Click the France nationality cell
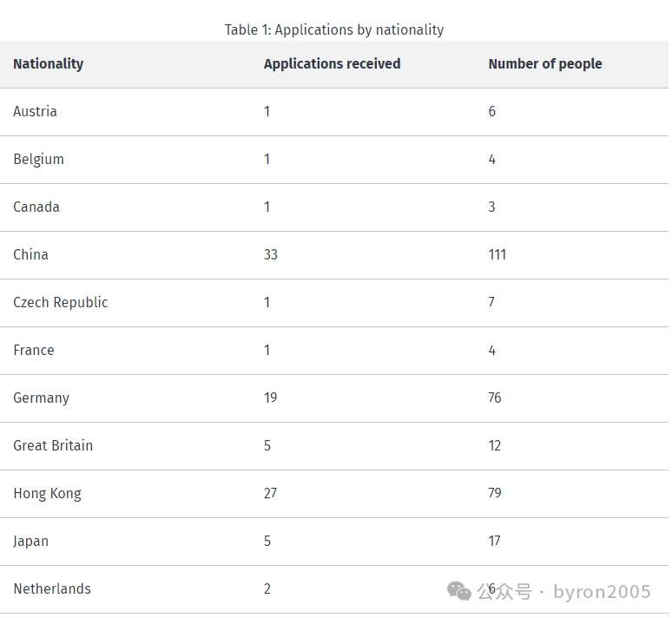Screen dimensions: 672x618 34,350
